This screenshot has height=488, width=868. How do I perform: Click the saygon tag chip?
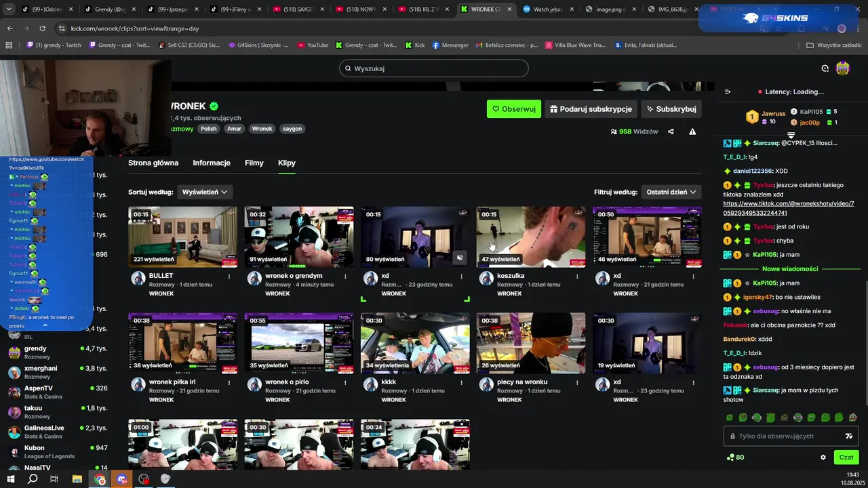[292, 129]
